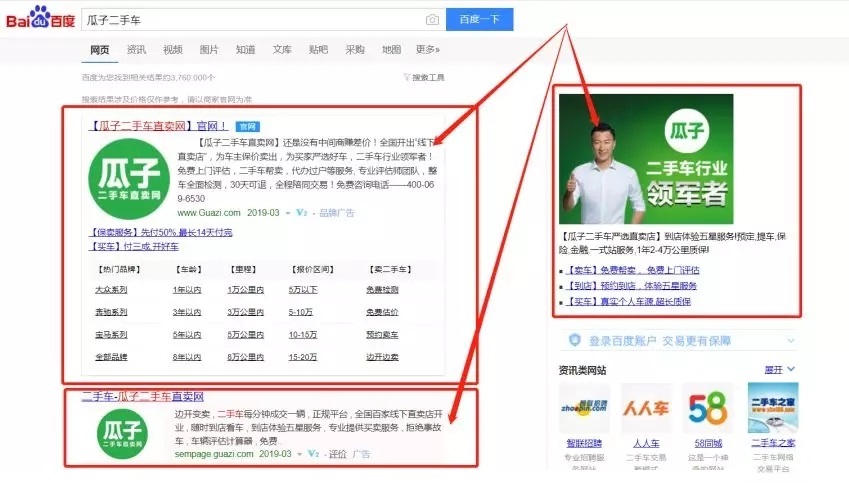Select 奔驰系列 brand link
The image size is (849, 487).
111,312
